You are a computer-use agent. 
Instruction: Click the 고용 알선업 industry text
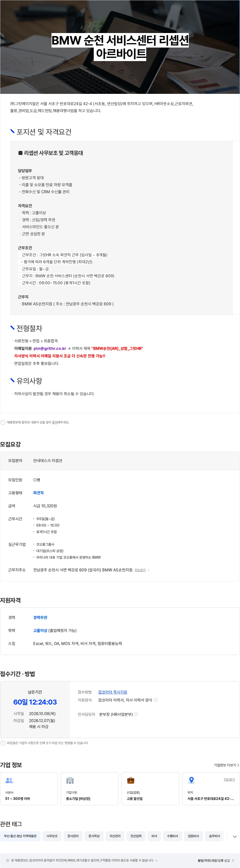[x=135, y=799]
